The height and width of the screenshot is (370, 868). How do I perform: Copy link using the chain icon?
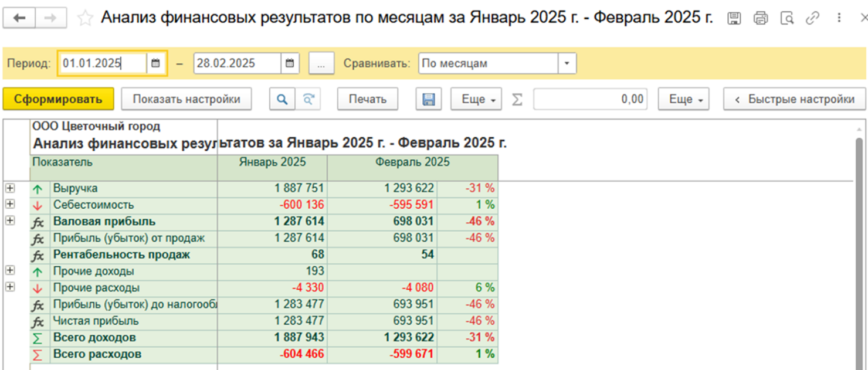click(812, 18)
